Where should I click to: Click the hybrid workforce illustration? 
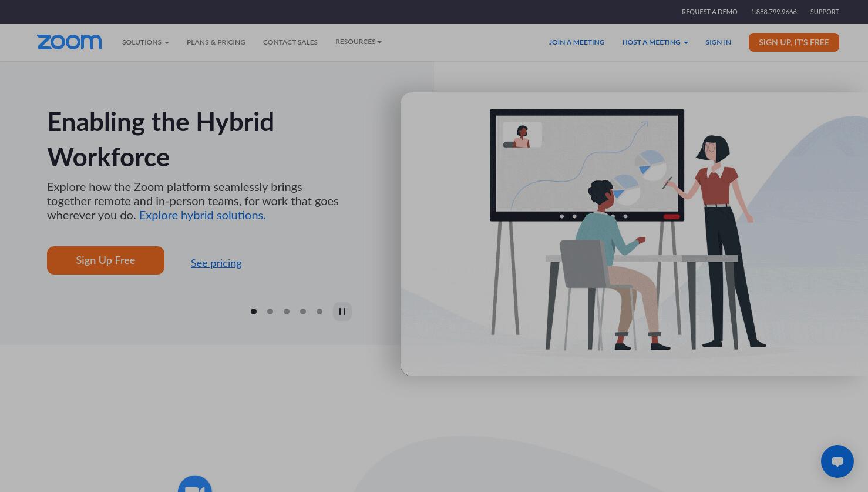(634, 234)
